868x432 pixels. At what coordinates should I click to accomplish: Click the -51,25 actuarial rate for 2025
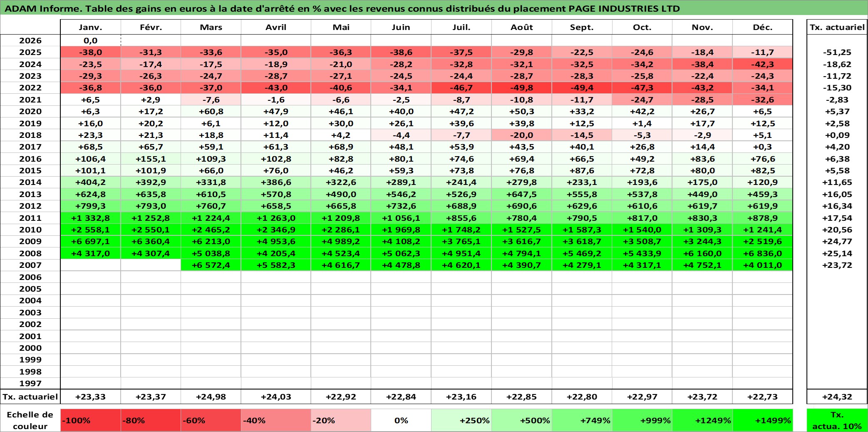(x=837, y=52)
